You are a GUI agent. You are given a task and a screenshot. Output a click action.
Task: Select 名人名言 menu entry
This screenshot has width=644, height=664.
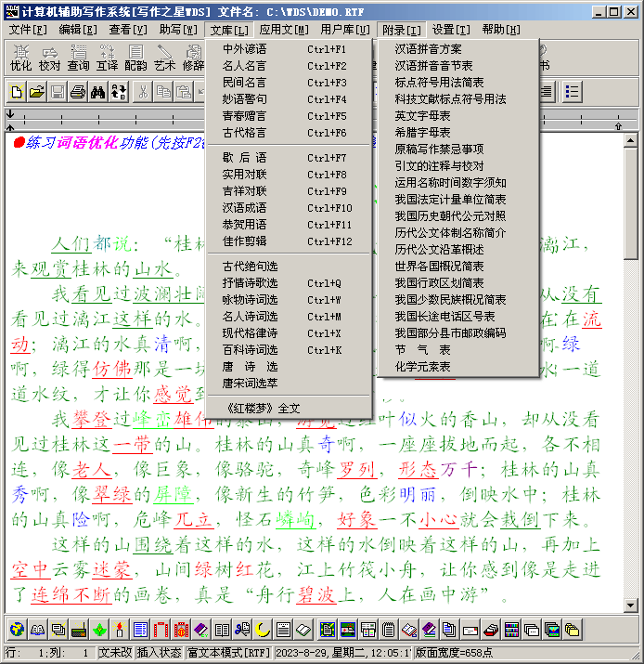click(x=289, y=66)
